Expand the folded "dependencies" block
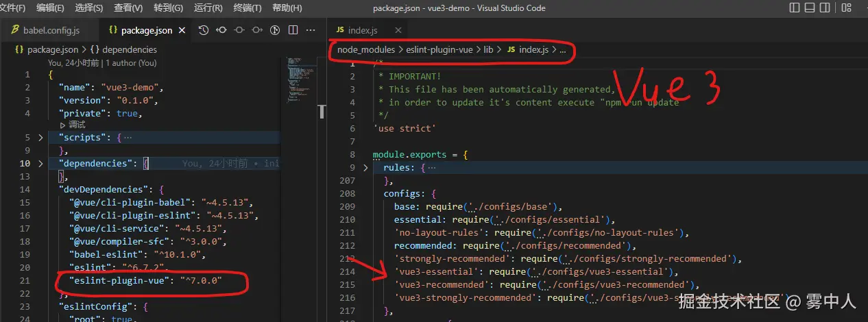868x322 pixels. point(41,164)
